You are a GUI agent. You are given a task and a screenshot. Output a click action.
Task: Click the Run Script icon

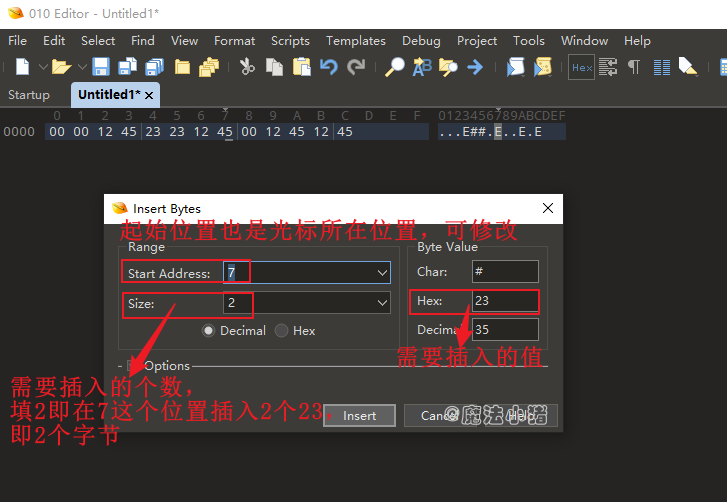[x=515, y=67]
